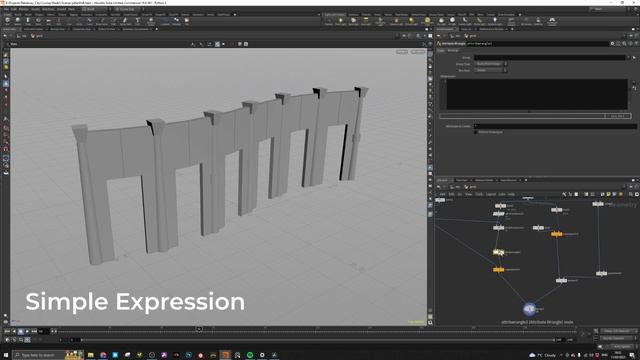Select the Platonic Solids shelf tool

[x=151, y=21]
